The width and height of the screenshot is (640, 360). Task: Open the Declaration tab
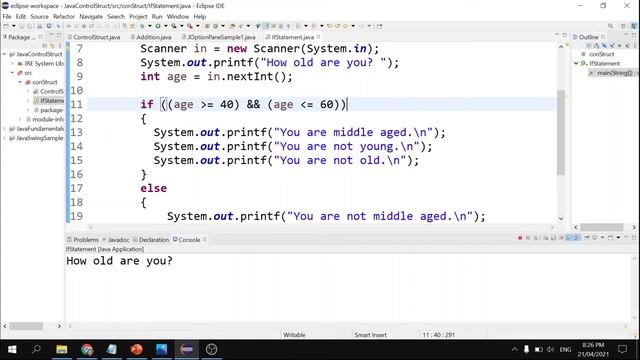(153, 240)
